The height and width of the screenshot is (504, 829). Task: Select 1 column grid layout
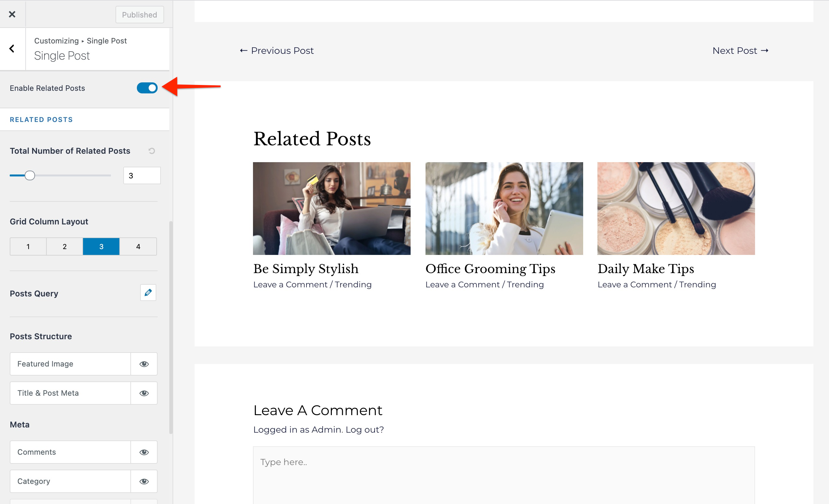28,246
